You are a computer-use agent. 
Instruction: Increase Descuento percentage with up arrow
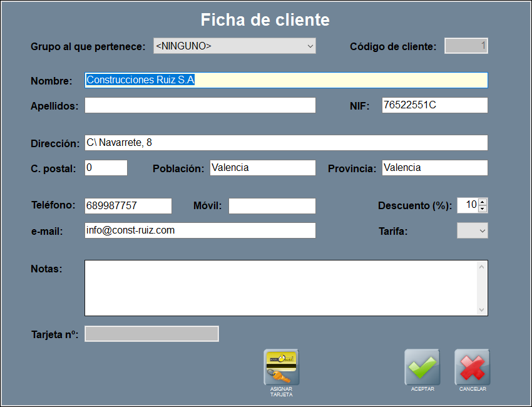click(483, 202)
